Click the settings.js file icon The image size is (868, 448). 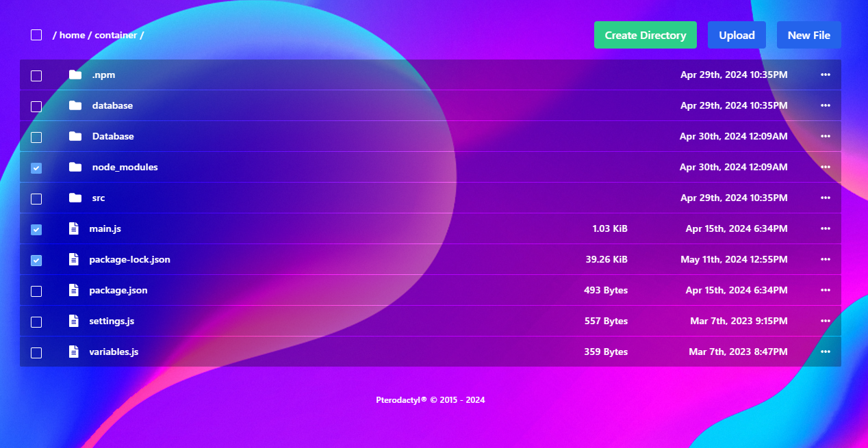(x=74, y=321)
